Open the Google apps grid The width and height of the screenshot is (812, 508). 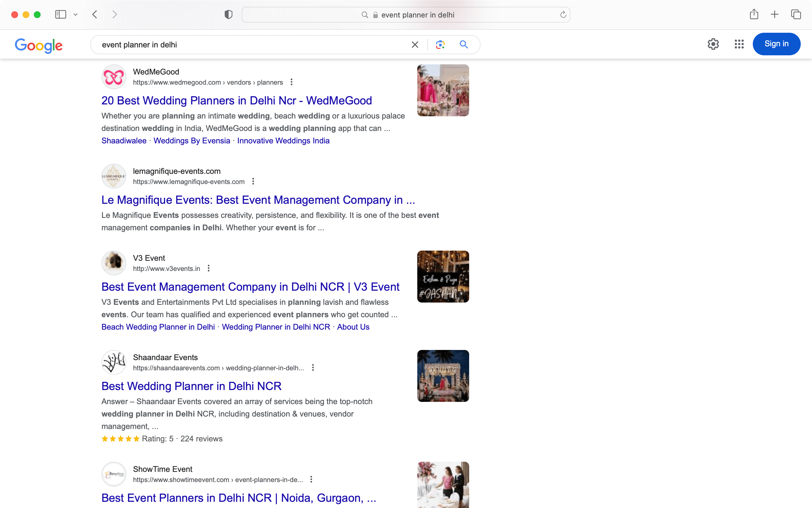tap(739, 44)
